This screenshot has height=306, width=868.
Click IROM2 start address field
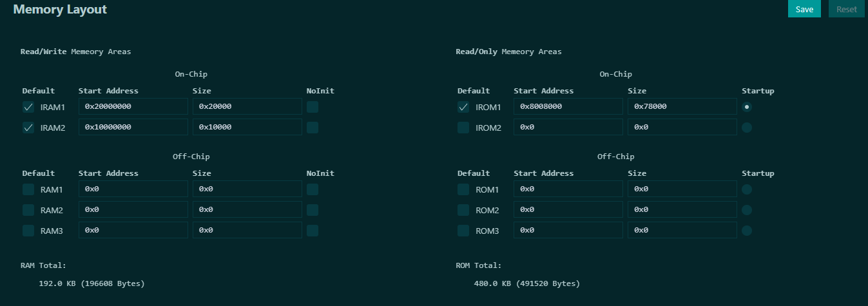(568, 128)
